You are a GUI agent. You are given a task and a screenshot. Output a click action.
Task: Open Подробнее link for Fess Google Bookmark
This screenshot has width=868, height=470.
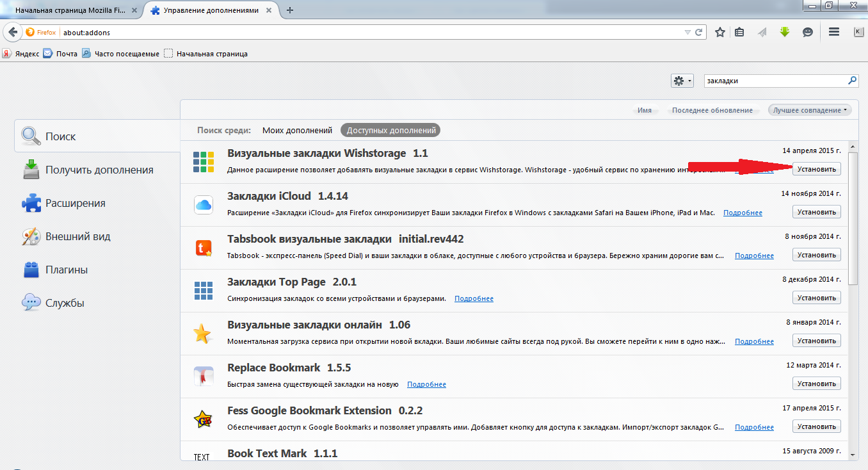[x=754, y=427]
